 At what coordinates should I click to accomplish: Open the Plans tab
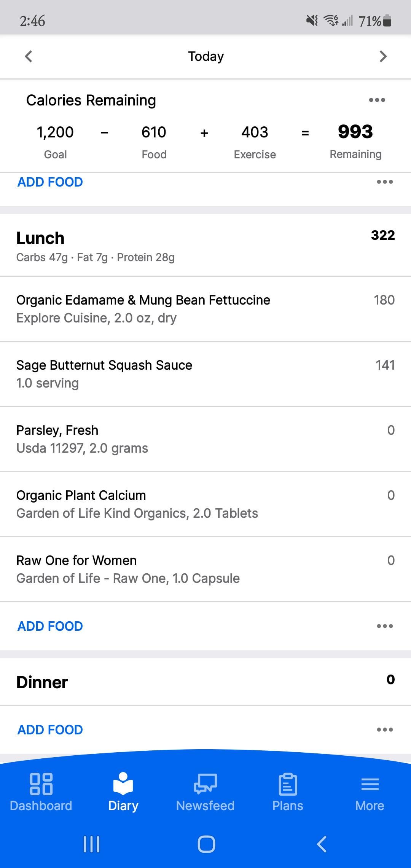pos(288,792)
